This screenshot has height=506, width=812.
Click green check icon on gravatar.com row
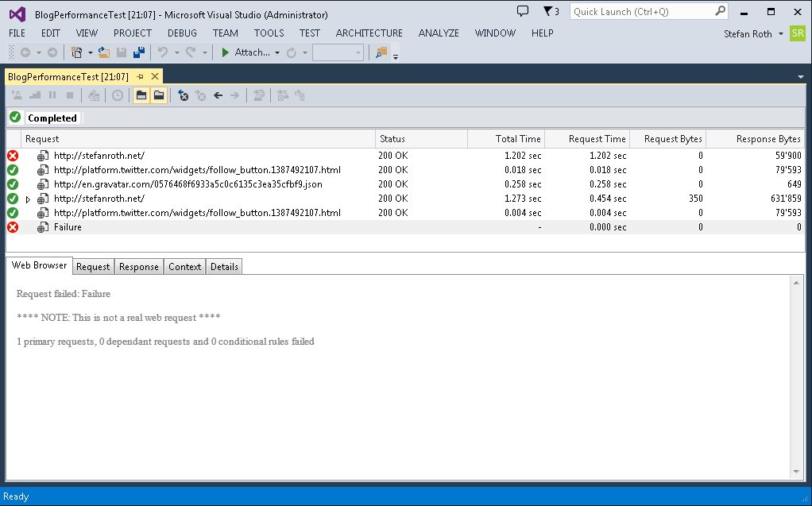(13, 183)
